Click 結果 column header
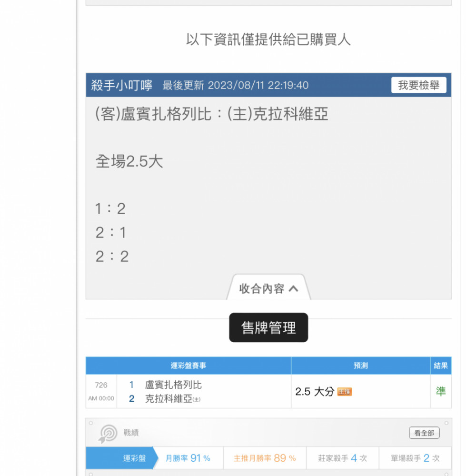The width and height of the screenshot is (466, 476). tap(441, 366)
